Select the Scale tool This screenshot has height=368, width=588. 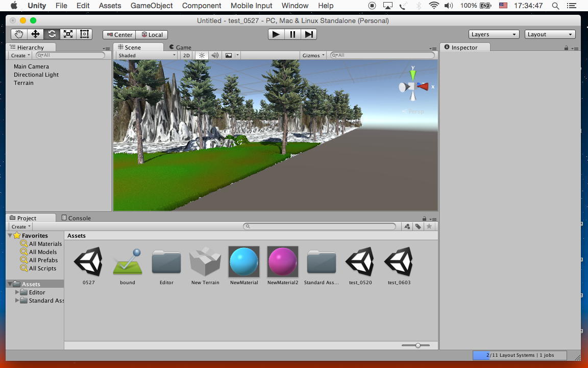[68, 34]
